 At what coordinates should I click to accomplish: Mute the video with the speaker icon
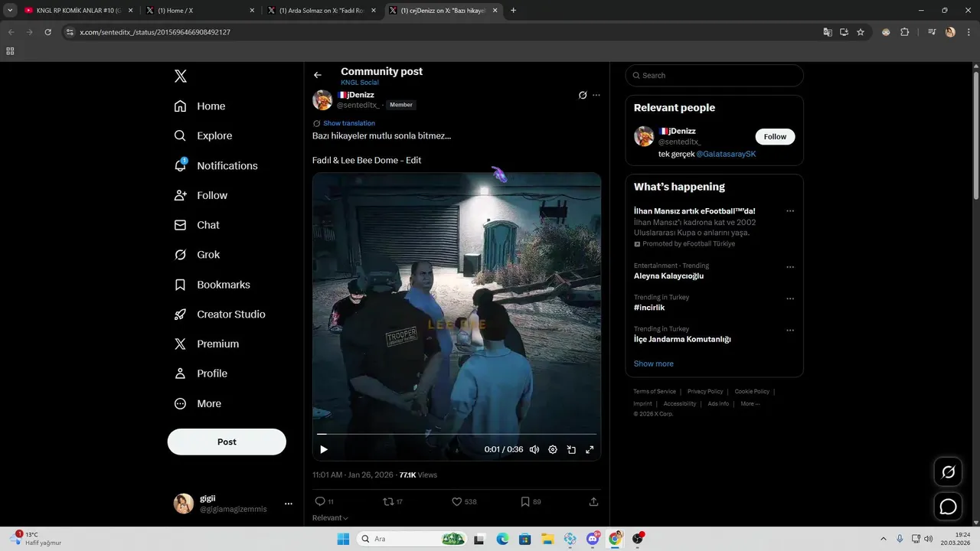pos(534,449)
